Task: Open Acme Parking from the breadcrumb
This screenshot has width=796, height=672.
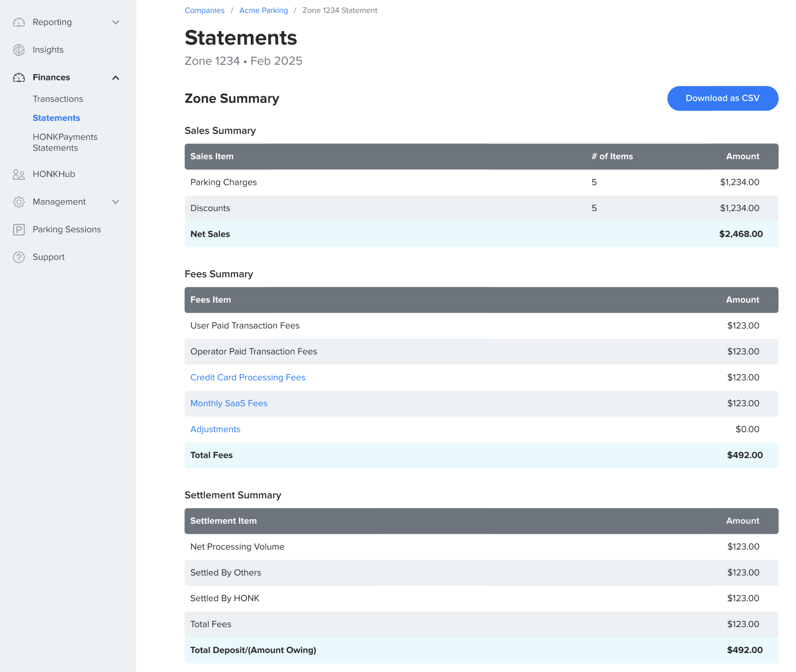Action: point(263,10)
